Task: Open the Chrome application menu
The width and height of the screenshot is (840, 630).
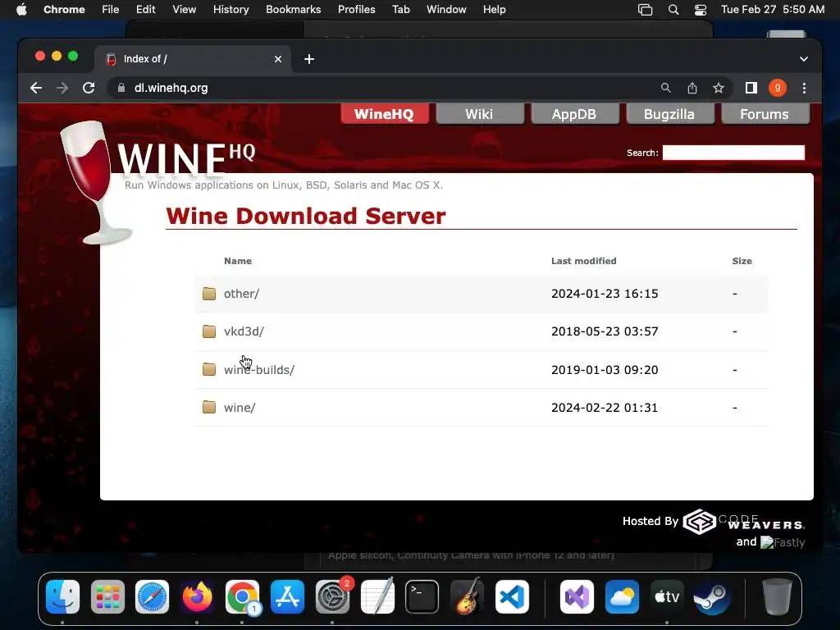Action: click(64, 10)
